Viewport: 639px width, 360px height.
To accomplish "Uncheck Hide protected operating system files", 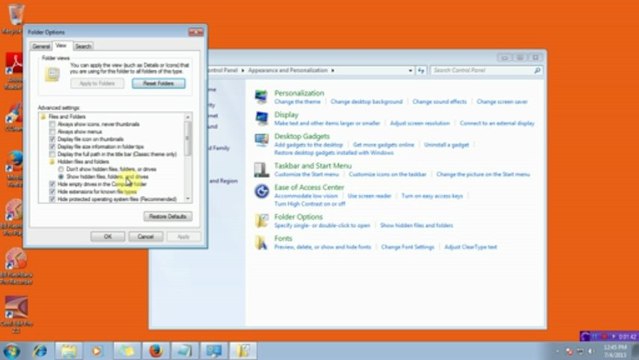I will 52,199.
